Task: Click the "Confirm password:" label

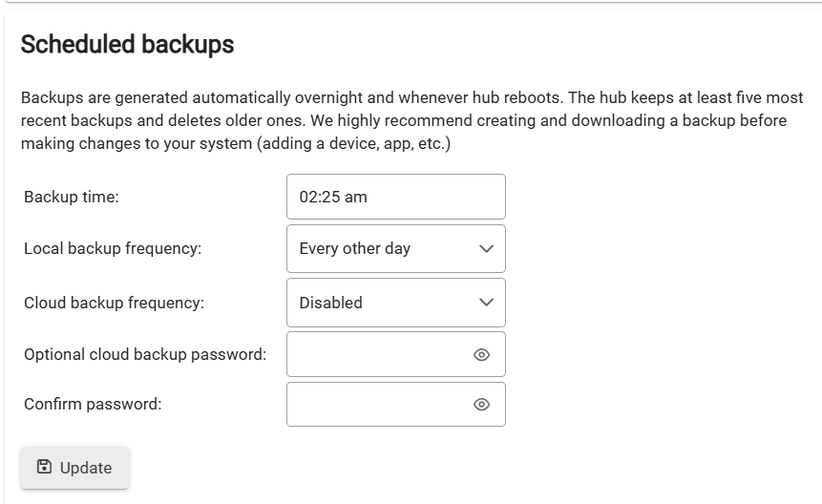Action: pyautogui.click(x=93, y=404)
